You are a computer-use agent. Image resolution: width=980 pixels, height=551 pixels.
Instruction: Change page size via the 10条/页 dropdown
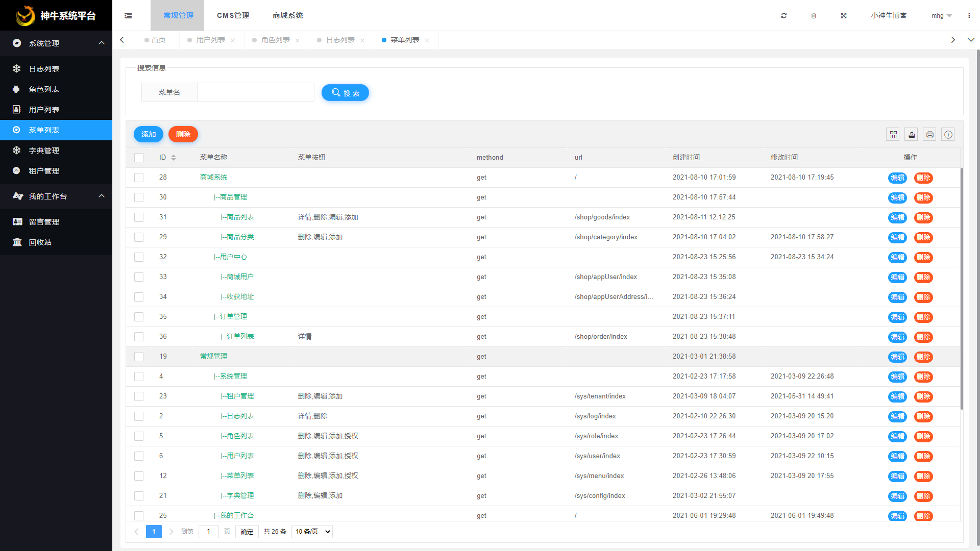point(311,531)
